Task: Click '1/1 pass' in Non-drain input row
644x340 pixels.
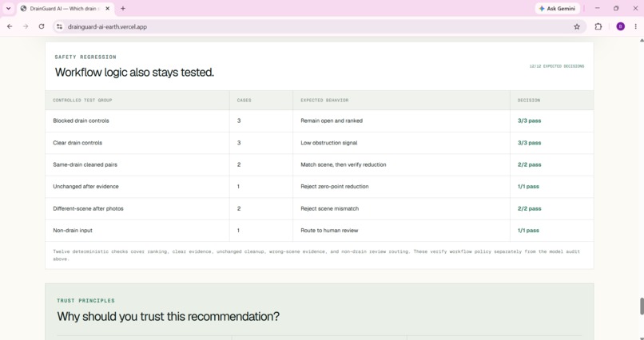Action: (528, 231)
